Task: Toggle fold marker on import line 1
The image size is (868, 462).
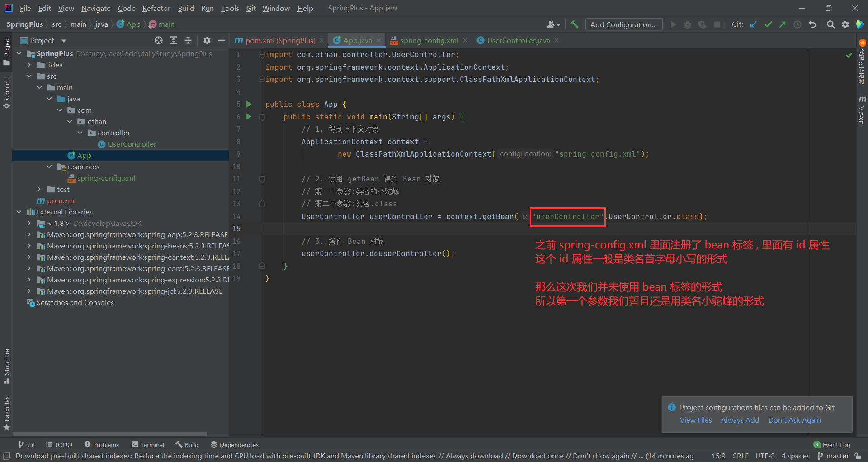Action: (262, 55)
